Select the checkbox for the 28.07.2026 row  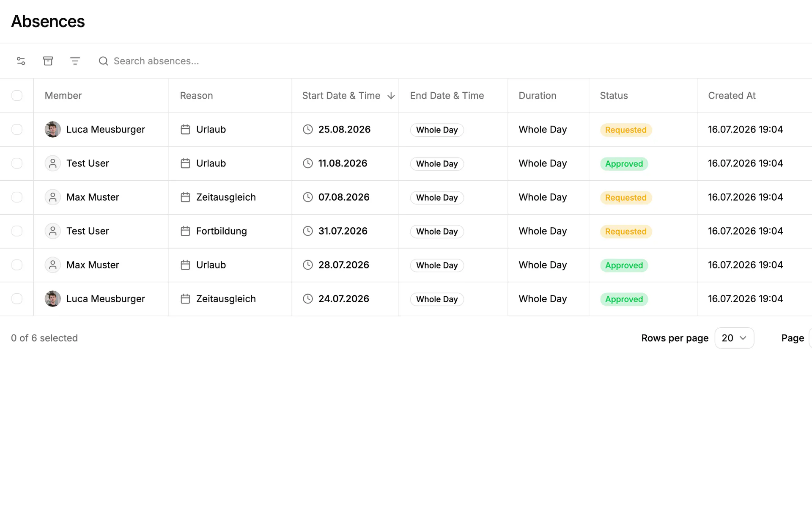pos(17,265)
